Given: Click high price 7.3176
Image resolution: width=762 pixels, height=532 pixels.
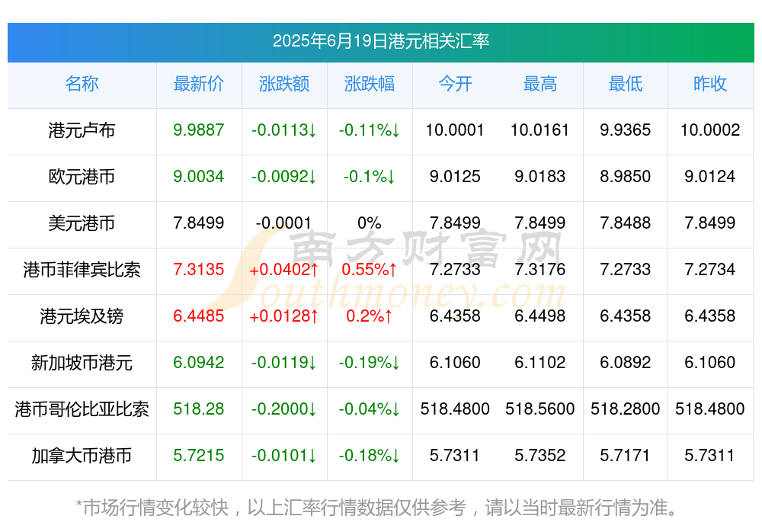Looking at the screenshot, I should 540,269.
